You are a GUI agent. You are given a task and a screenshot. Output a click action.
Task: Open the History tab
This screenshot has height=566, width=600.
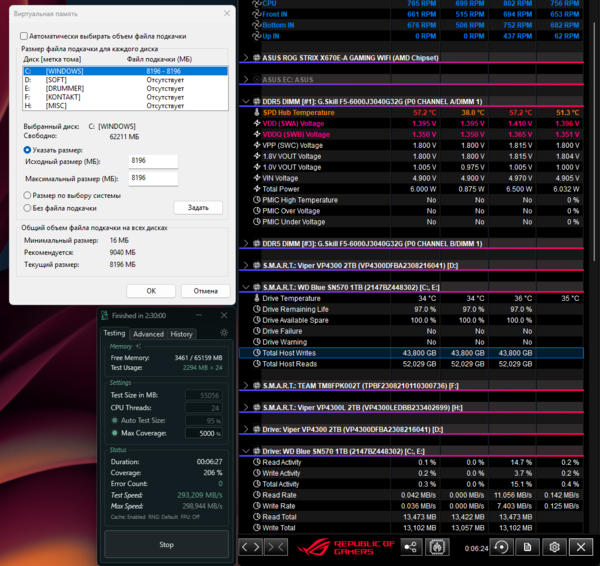tap(181, 334)
